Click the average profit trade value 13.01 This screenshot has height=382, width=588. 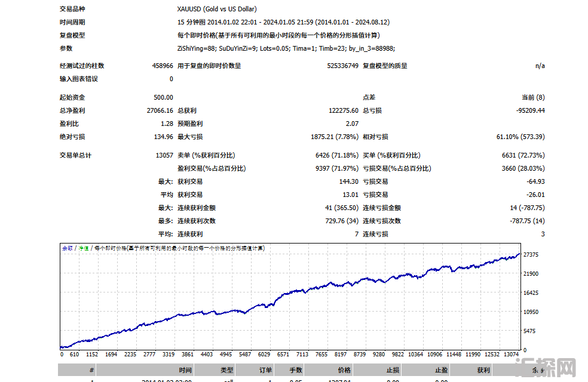tap(350, 195)
